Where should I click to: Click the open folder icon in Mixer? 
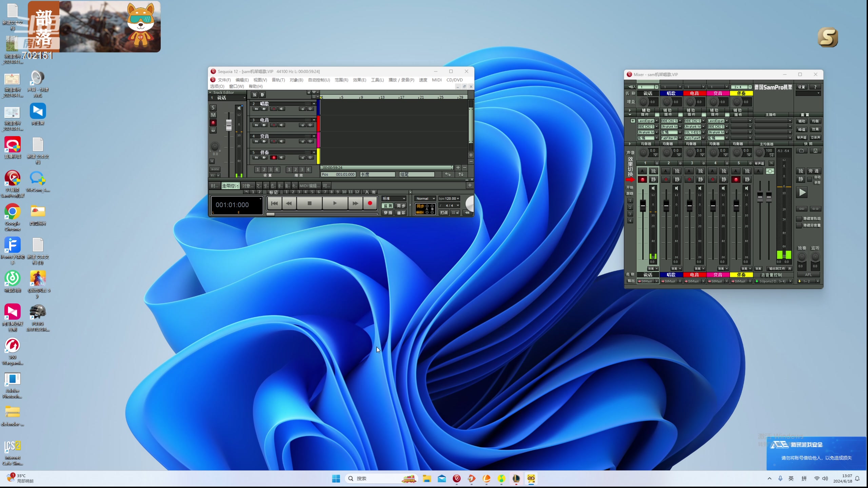(x=802, y=151)
